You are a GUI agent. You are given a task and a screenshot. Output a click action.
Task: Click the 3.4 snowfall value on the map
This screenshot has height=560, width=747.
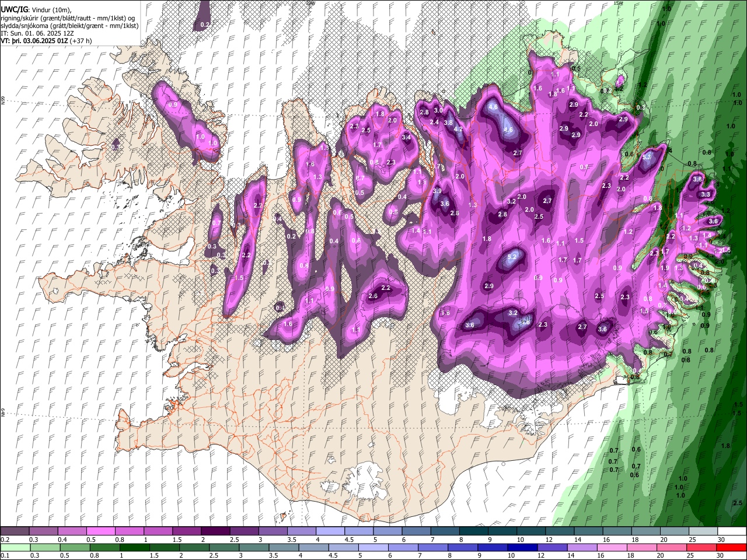coord(406,137)
